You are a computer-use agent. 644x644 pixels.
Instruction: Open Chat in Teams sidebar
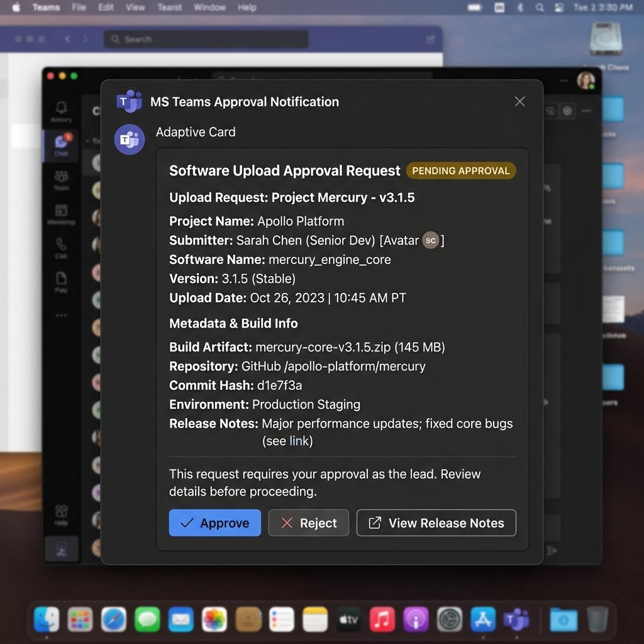pyautogui.click(x=61, y=145)
